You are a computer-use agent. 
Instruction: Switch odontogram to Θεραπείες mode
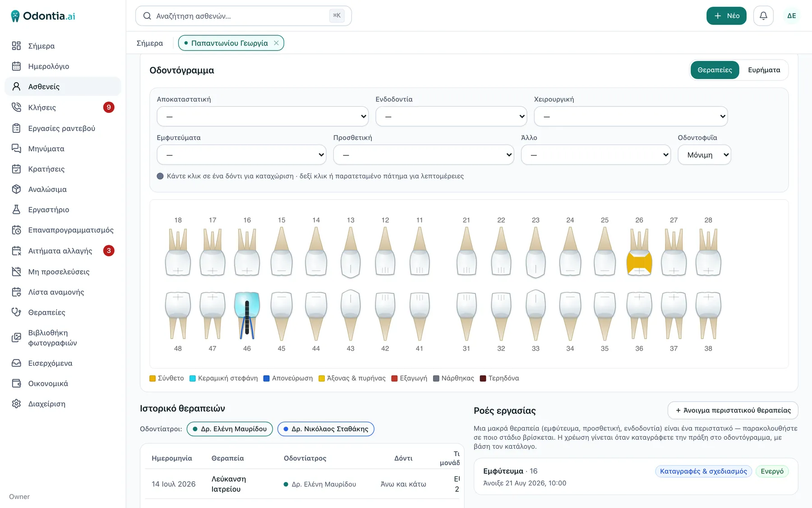[715, 70]
